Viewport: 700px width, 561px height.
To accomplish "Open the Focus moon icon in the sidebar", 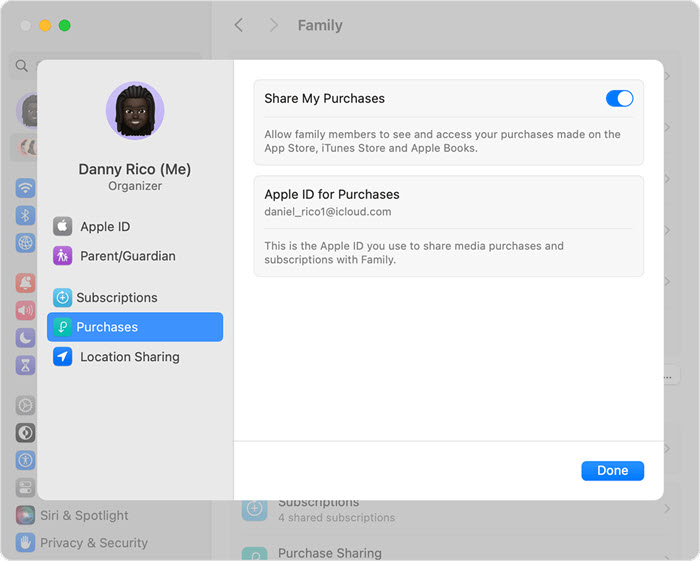I will point(25,338).
